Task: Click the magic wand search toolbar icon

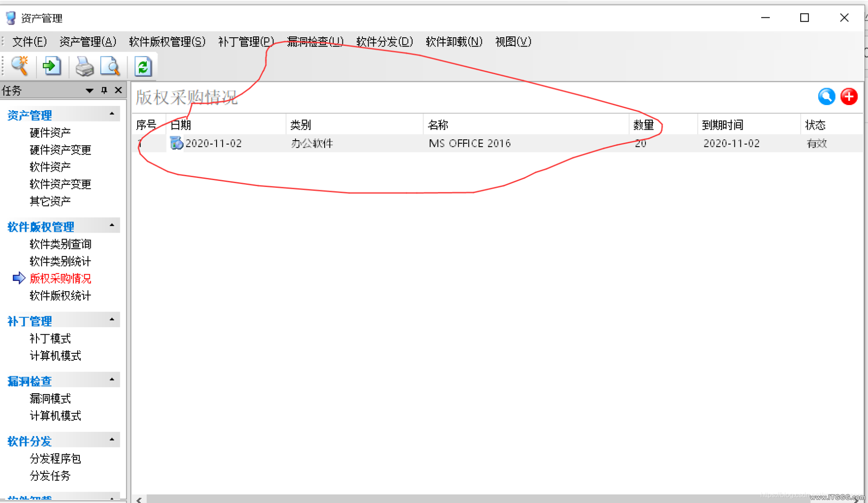Action: pyautogui.click(x=20, y=66)
